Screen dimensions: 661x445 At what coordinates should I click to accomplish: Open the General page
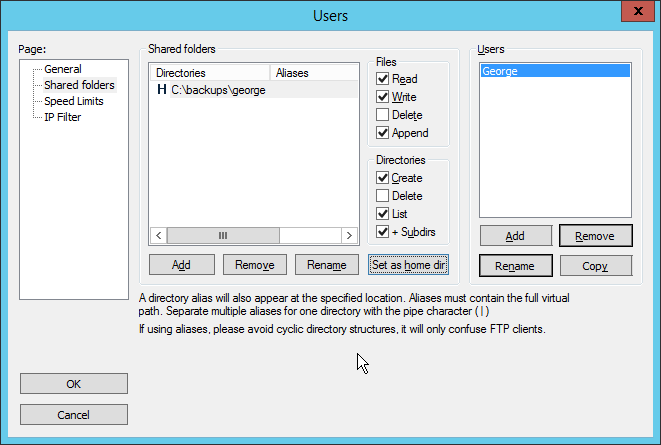tap(63, 69)
